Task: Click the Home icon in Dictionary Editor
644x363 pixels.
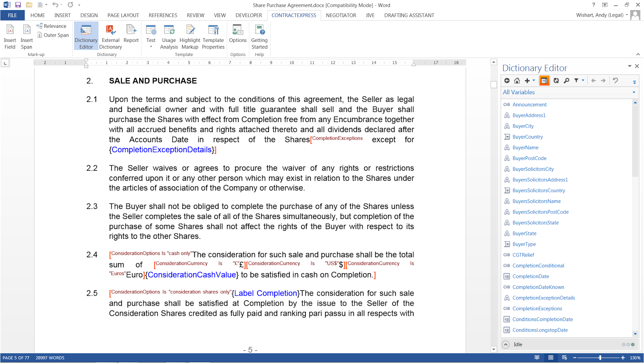Action: (517, 81)
